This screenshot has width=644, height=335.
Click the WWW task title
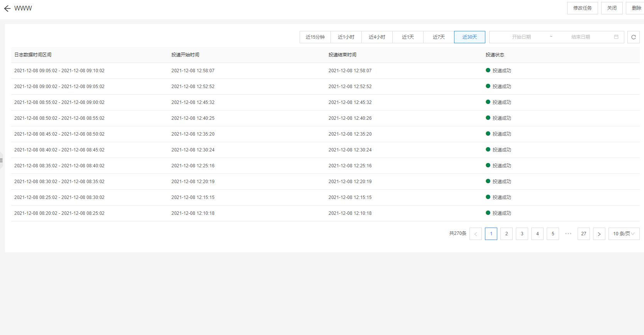click(23, 8)
